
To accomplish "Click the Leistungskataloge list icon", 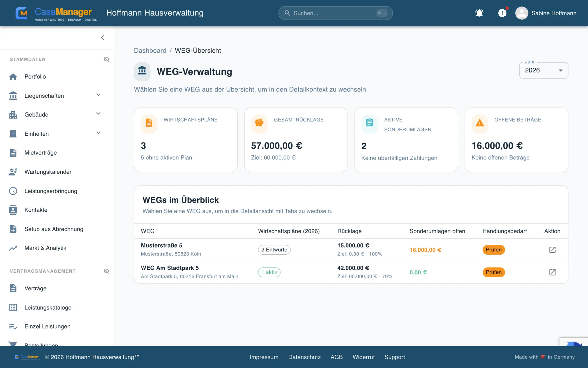I will 13,307.
